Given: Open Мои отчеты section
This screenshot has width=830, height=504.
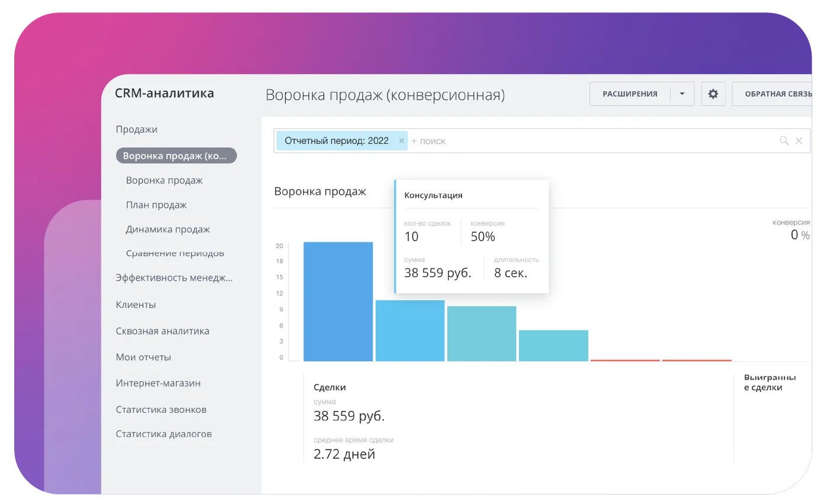Looking at the screenshot, I should click(143, 358).
